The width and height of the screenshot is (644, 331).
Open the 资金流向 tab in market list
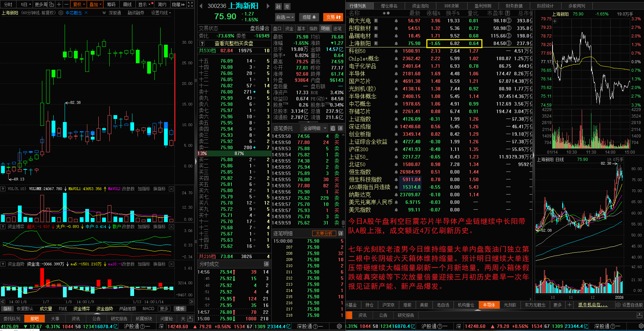pyautogui.click(x=420, y=6)
